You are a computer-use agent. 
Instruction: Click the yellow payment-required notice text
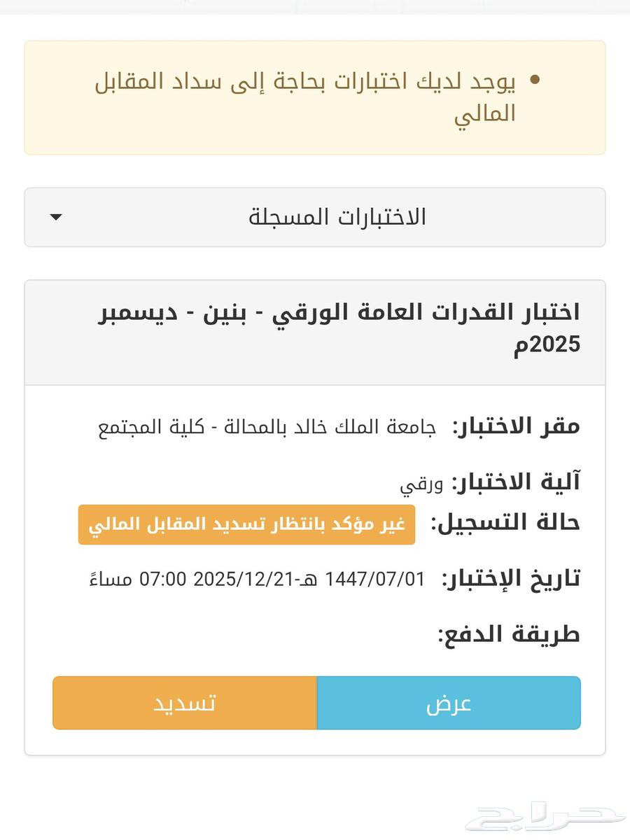[x=305, y=97]
